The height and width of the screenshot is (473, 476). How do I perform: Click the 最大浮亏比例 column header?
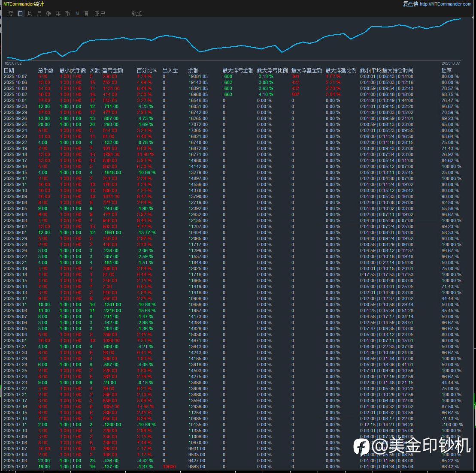(x=272, y=70)
